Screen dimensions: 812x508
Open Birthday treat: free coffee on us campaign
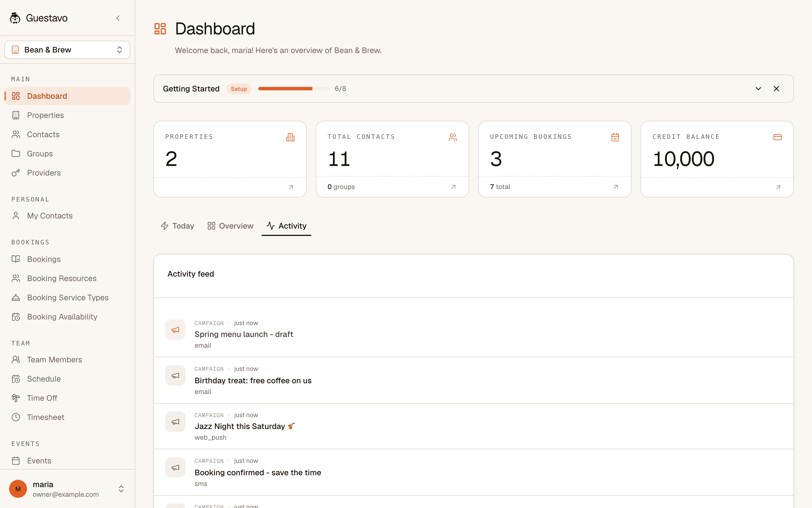point(253,381)
